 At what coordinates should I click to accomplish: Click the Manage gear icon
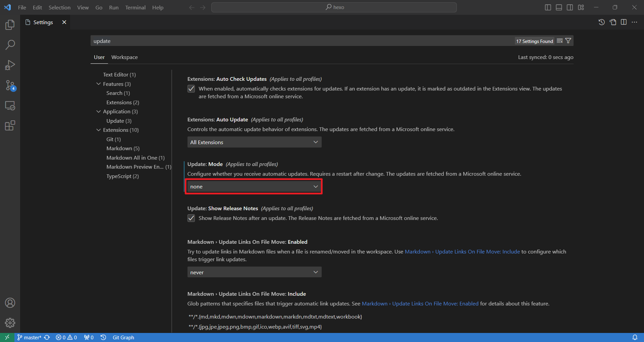pos(10,323)
